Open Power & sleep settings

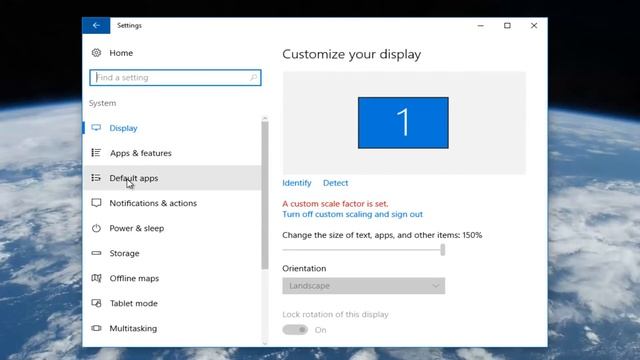tap(171, 228)
